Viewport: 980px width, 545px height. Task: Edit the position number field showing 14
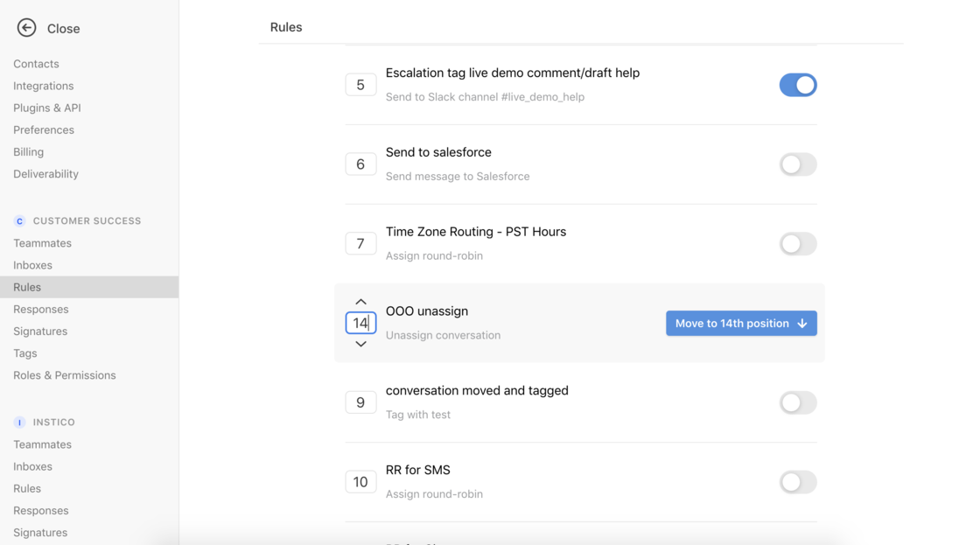coord(360,323)
